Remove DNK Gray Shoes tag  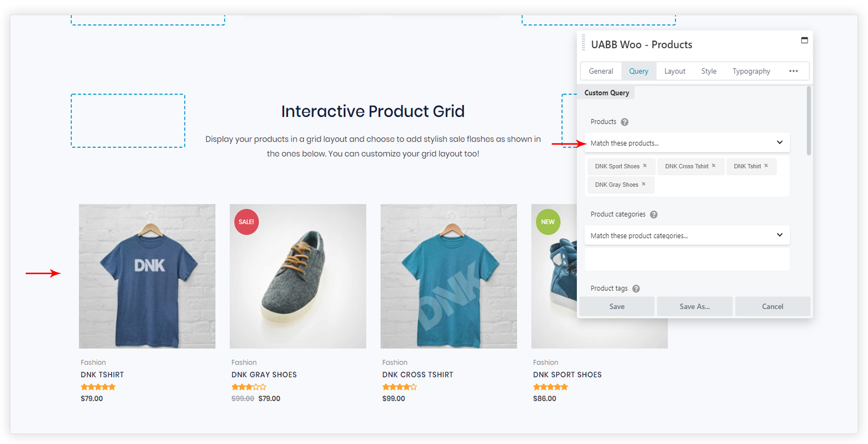point(644,184)
